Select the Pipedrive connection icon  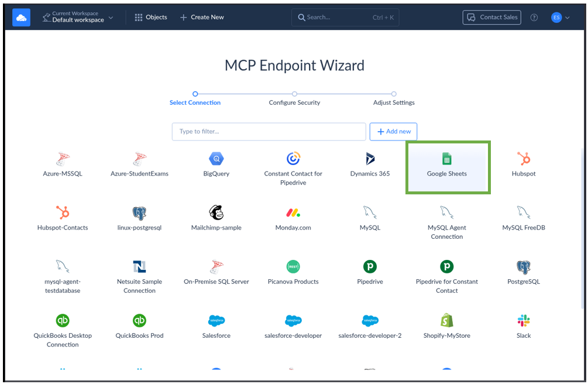tap(370, 267)
